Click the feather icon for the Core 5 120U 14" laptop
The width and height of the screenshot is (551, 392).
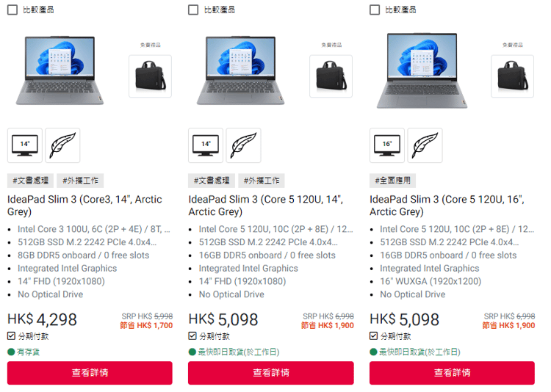pyautogui.click(x=243, y=145)
